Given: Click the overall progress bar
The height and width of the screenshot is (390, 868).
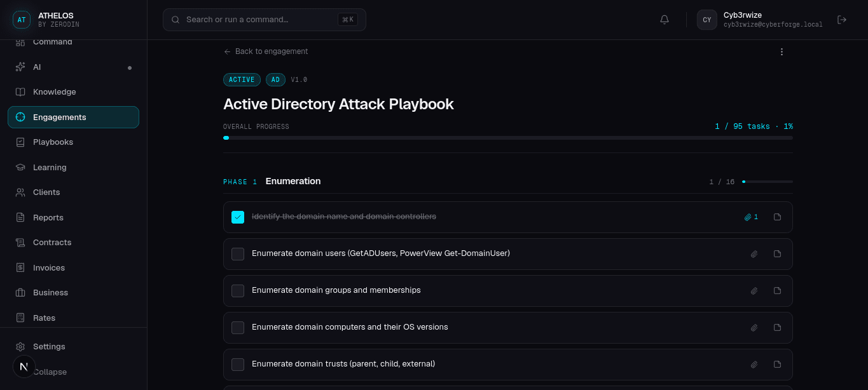Looking at the screenshot, I should (x=508, y=138).
